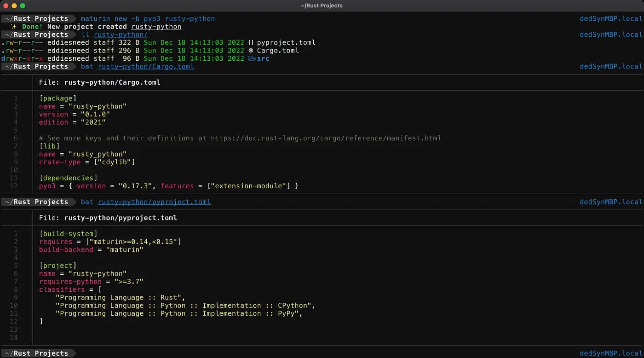Click the yellow minimize window button
Screen dimensions: 644x358
14,6
